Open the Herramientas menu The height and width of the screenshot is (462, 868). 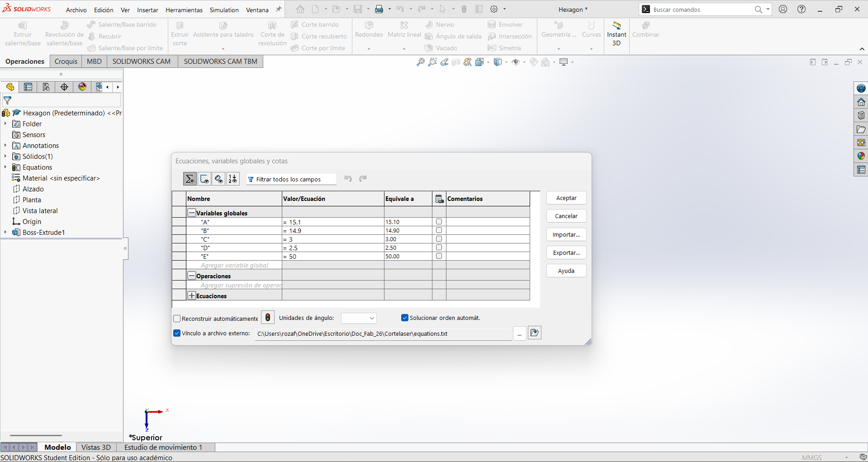pos(184,10)
